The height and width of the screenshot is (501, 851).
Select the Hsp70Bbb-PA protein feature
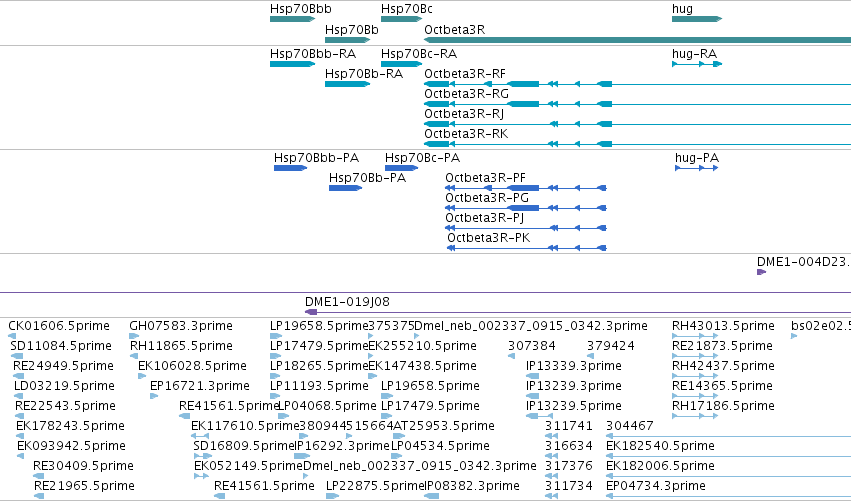[x=290, y=168]
